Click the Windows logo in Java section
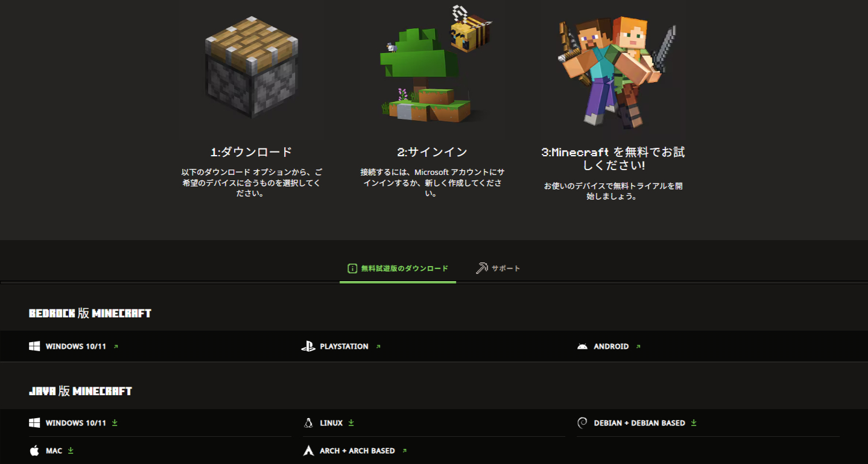Viewport: 868px width, 464px height. pyautogui.click(x=34, y=423)
